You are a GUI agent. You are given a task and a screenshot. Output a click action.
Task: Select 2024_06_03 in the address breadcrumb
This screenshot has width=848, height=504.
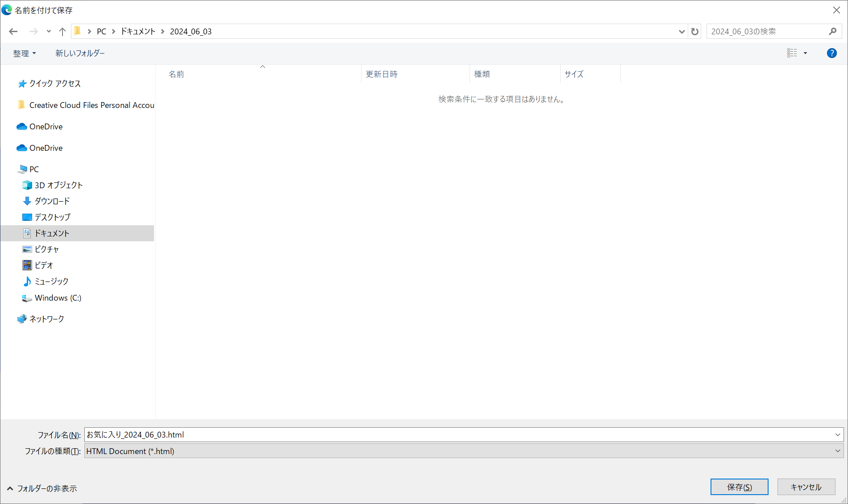191,31
